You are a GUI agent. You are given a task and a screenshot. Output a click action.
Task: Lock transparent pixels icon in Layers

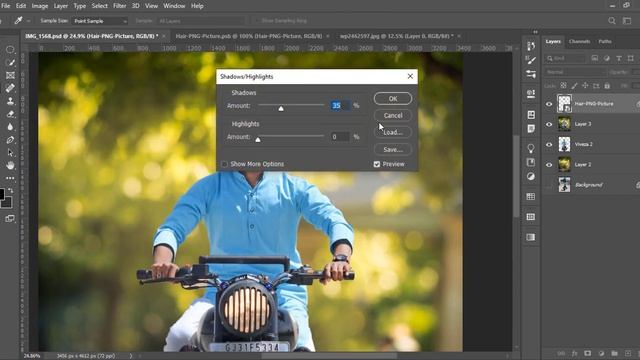[x=563, y=86]
